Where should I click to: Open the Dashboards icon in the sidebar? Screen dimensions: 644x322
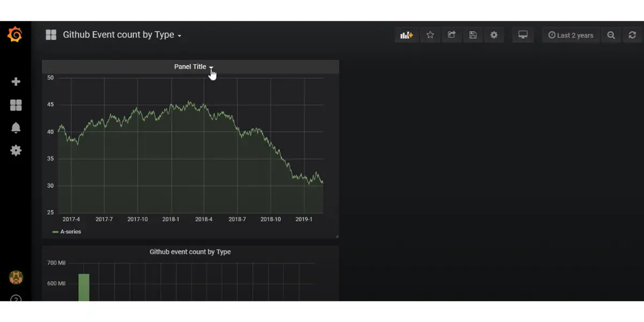(16, 105)
